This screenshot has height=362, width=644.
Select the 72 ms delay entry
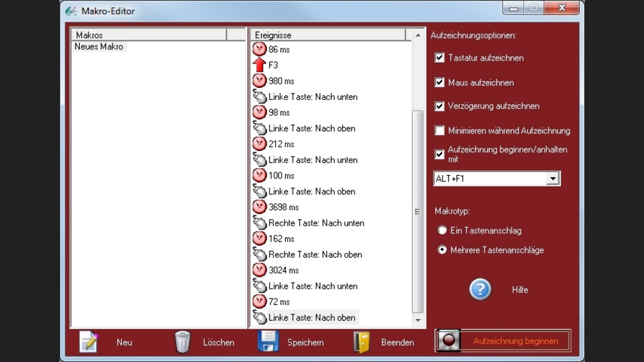point(279,302)
